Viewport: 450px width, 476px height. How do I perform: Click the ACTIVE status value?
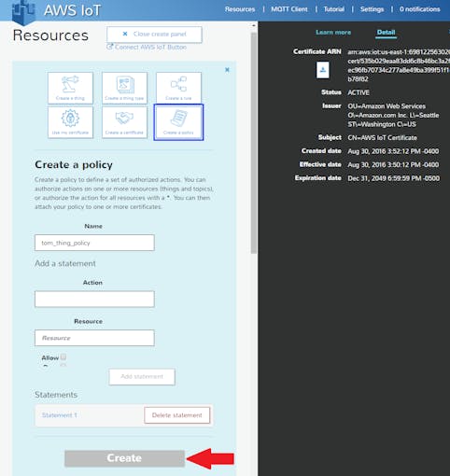[x=359, y=92]
